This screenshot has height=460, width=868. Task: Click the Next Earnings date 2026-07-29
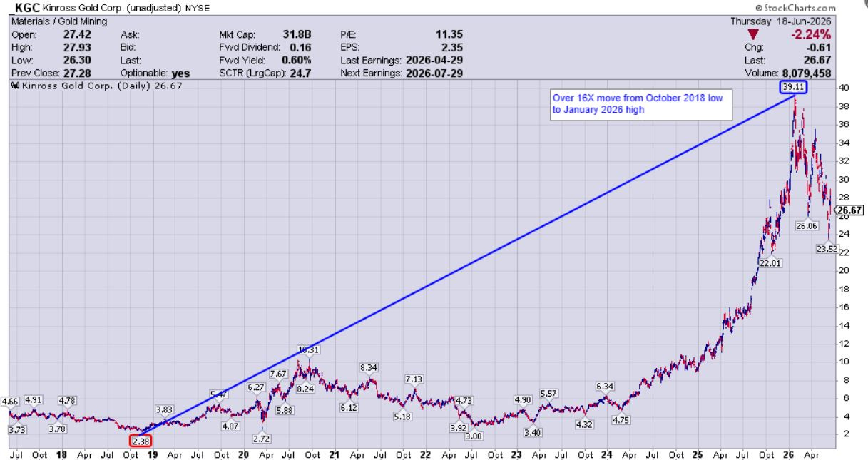coord(434,73)
